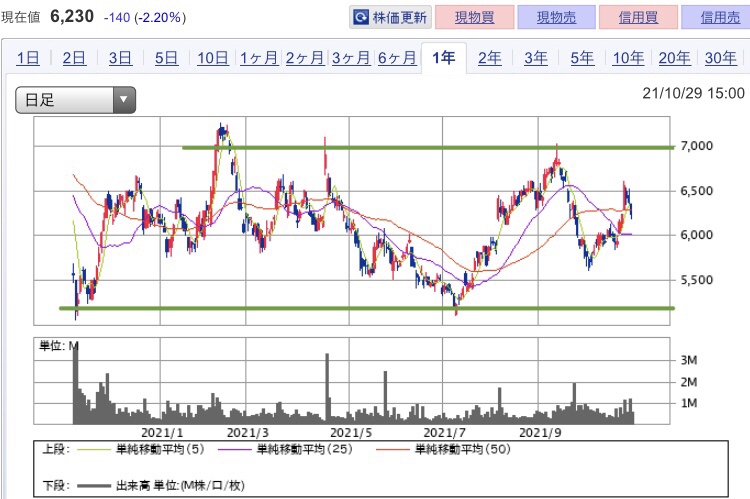The height and width of the screenshot is (499, 750).
Task: Click the current price 6,230
Action: tap(72, 17)
